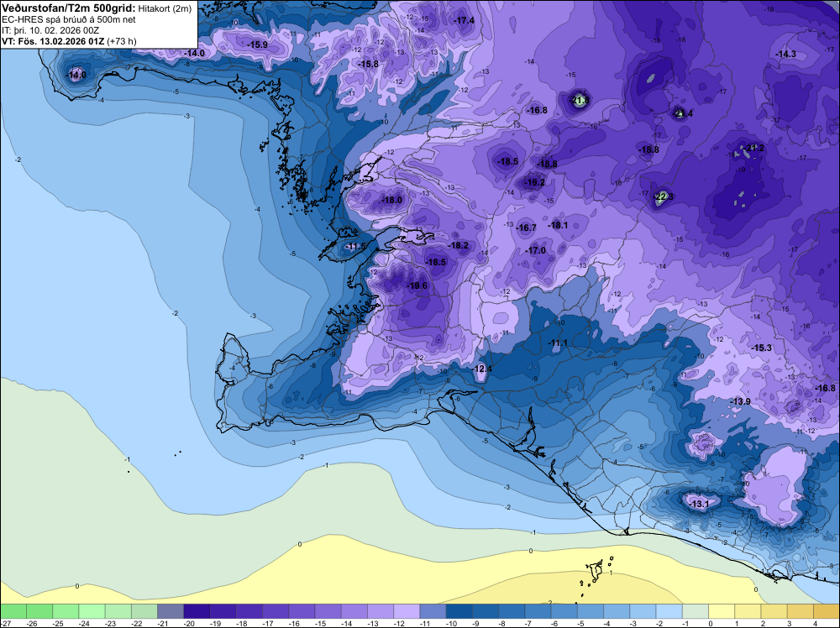Click the '-3' legend scale label
The width and height of the screenshot is (840, 628).
tap(633, 623)
